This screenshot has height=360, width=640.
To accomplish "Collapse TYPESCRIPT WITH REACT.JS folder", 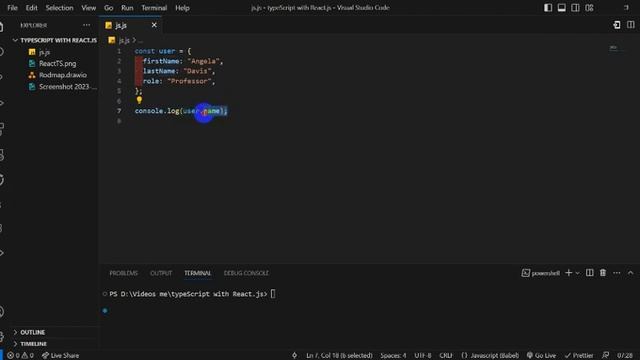I will (55, 40).
